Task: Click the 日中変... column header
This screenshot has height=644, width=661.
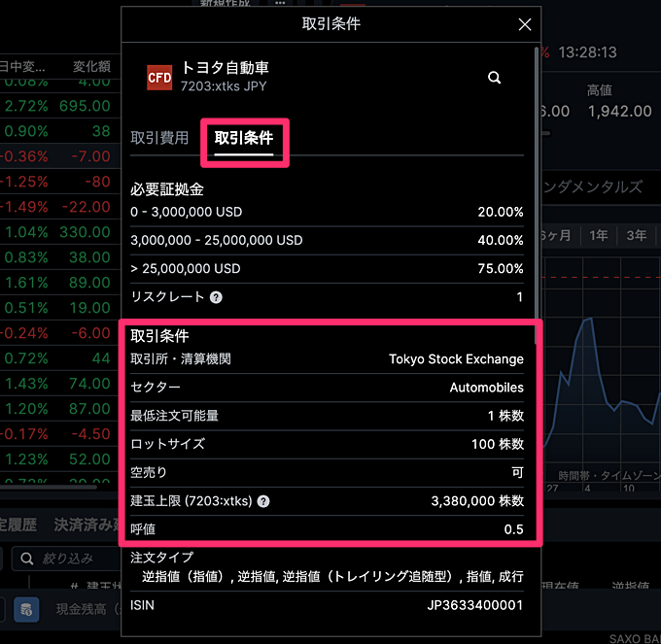Action: point(22,67)
